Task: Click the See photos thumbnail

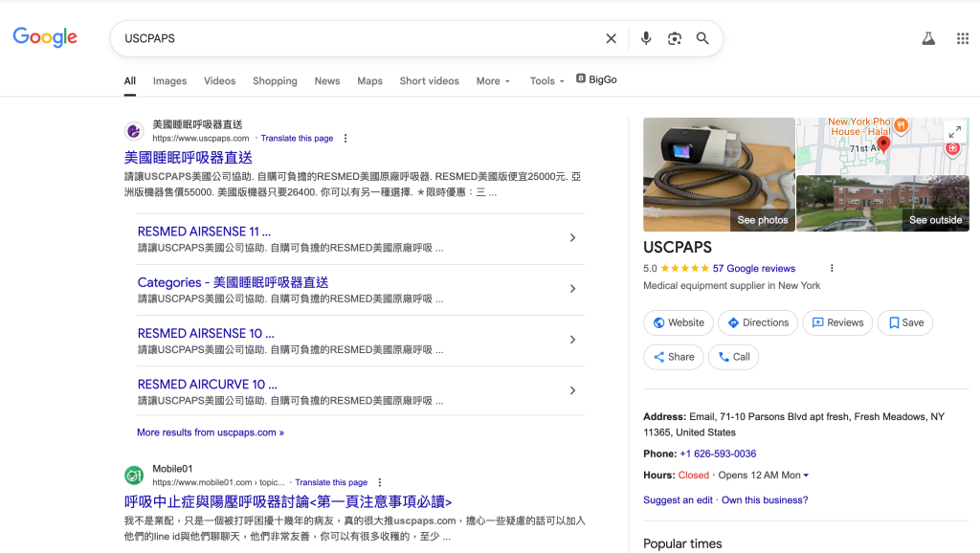Action: pyautogui.click(x=719, y=174)
